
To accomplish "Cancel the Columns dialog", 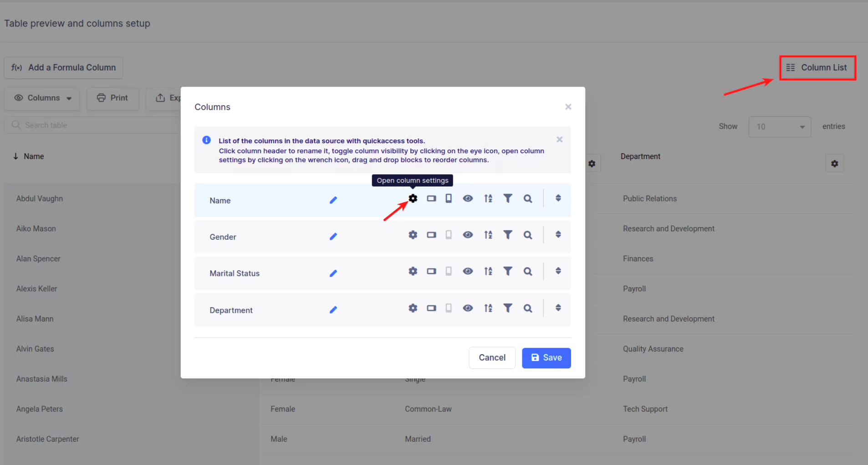I will point(492,358).
